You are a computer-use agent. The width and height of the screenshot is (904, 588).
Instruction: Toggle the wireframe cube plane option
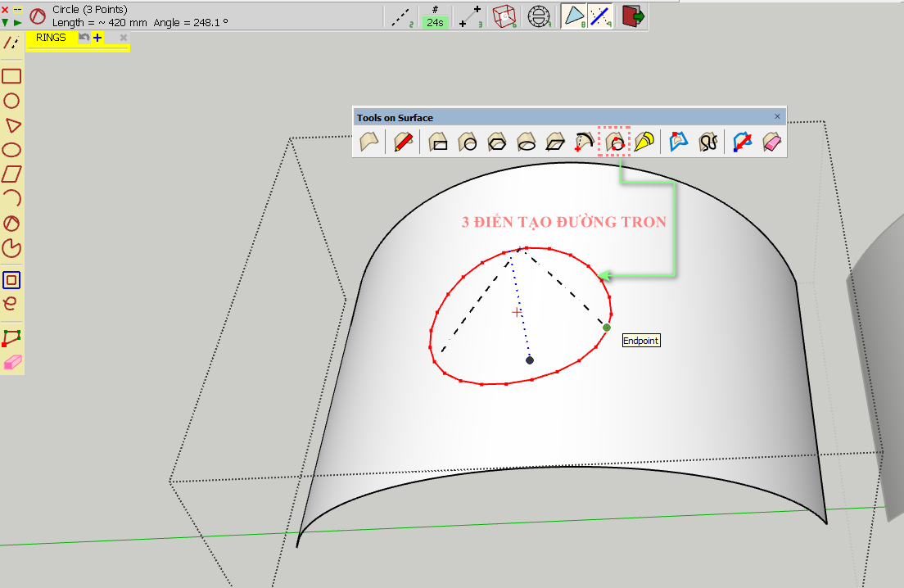coord(504,16)
